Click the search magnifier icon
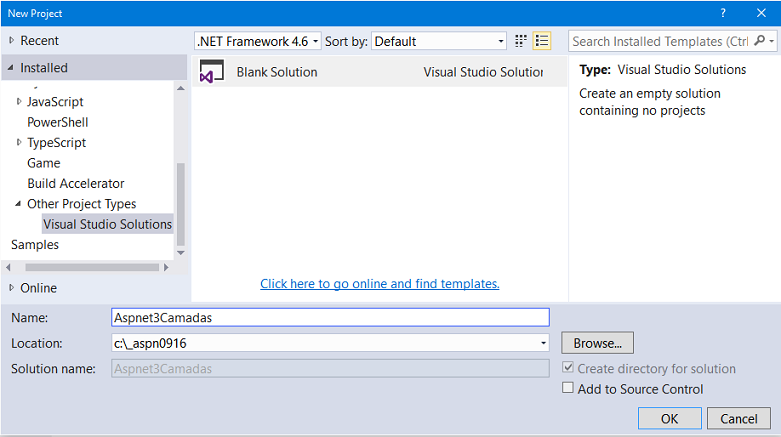 tap(760, 41)
